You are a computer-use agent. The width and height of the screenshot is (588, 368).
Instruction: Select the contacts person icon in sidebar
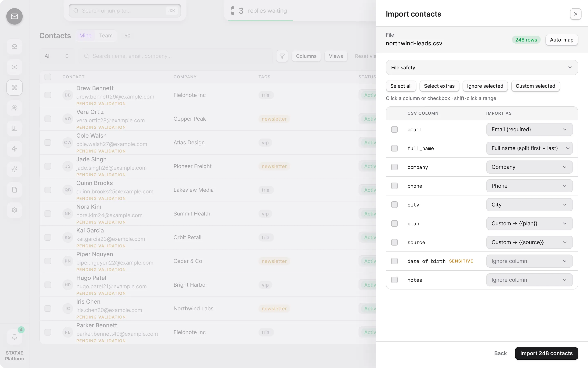(14, 87)
